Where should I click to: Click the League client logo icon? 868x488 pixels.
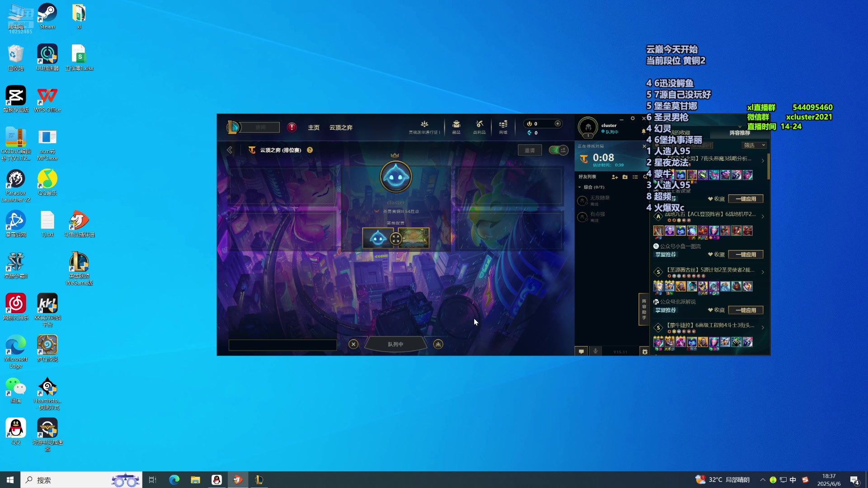coord(233,127)
